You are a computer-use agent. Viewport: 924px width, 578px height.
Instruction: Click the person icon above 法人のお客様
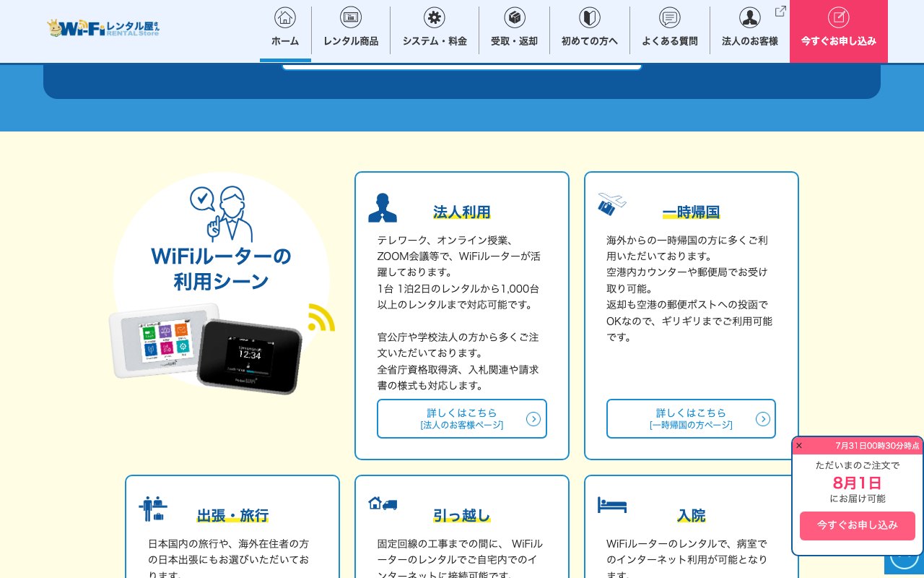coord(750,17)
